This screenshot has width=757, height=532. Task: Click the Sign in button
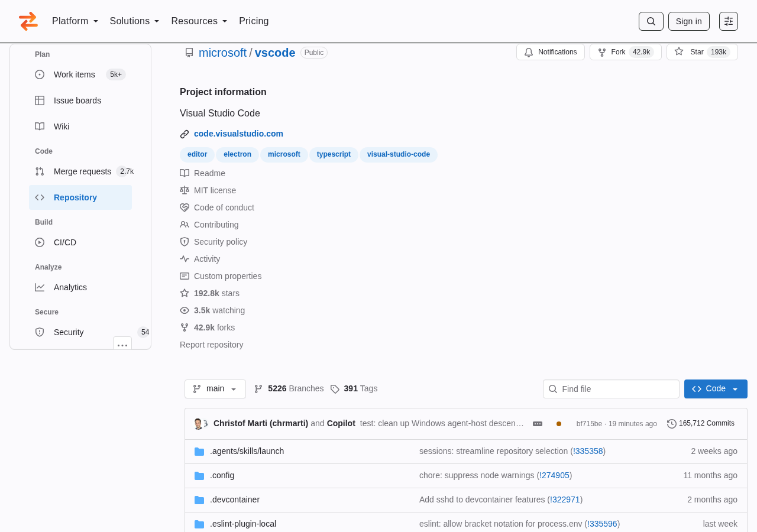tap(689, 21)
